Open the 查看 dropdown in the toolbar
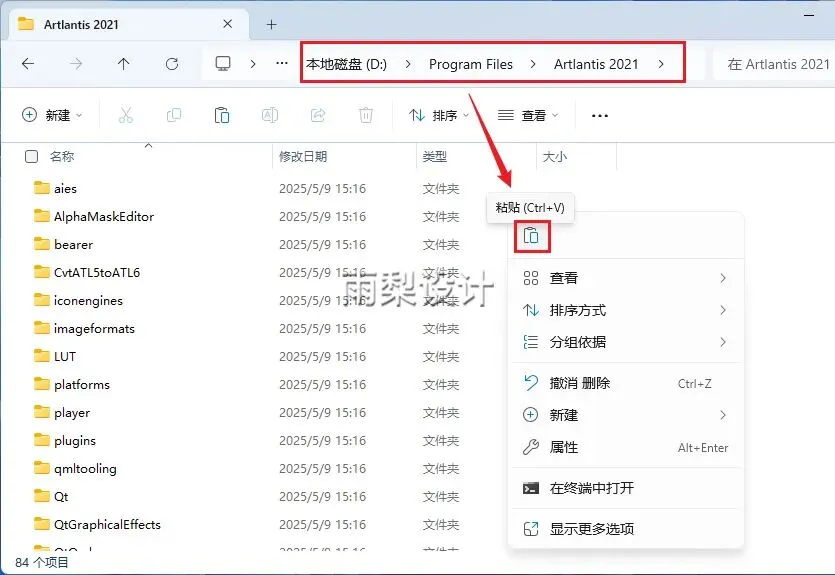The image size is (835, 575). [528, 115]
